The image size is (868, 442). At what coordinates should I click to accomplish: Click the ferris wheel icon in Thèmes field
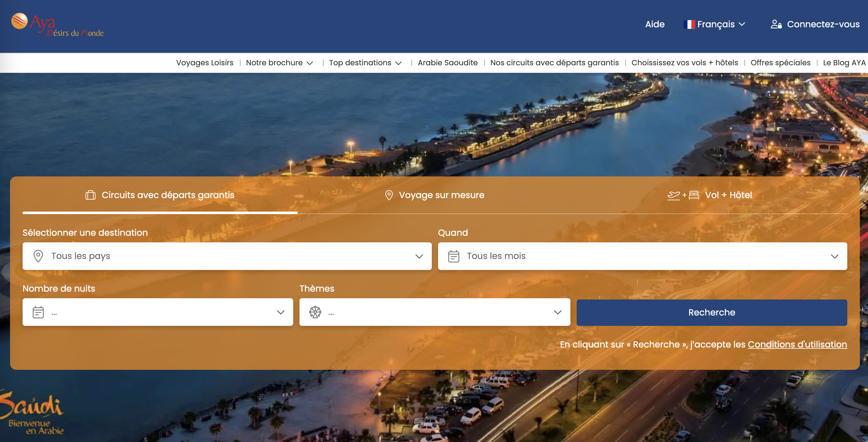pyautogui.click(x=315, y=312)
